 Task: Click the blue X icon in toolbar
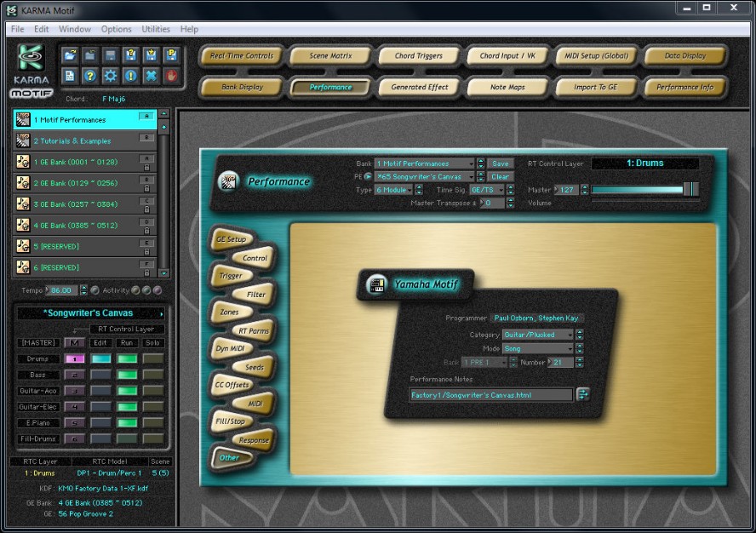tap(151, 76)
